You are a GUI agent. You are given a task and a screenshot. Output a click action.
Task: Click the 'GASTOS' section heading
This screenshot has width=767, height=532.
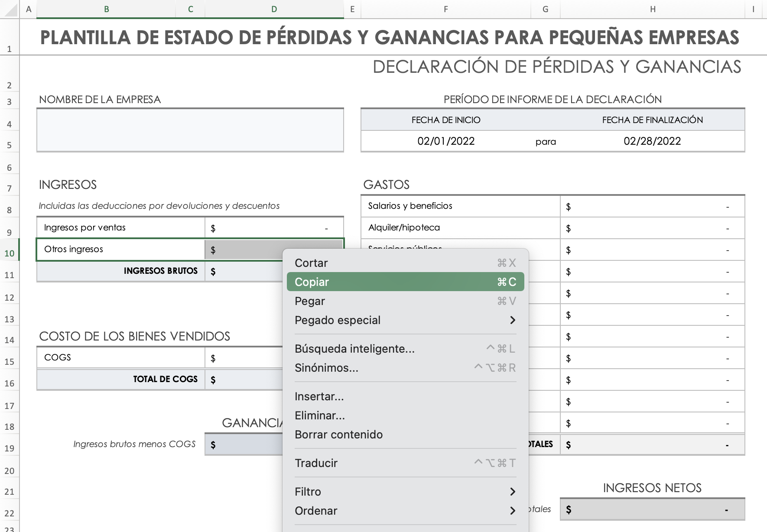coord(387,185)
